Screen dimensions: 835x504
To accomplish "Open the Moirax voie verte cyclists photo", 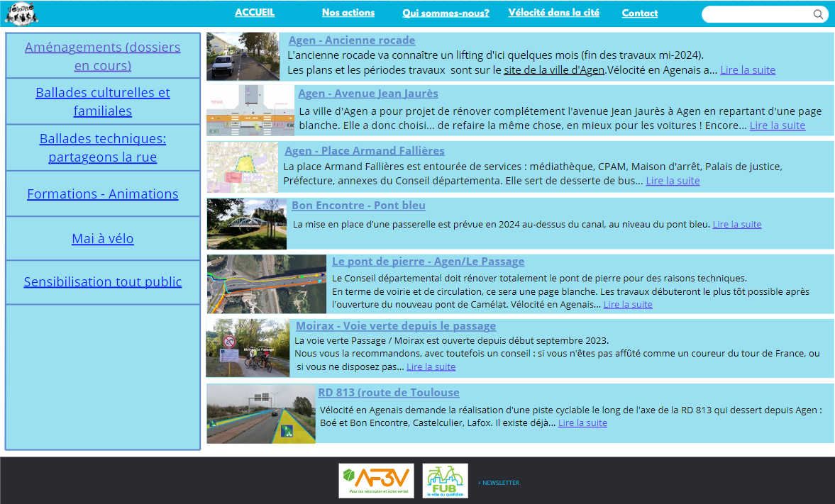I will click(x=248, y=347).
